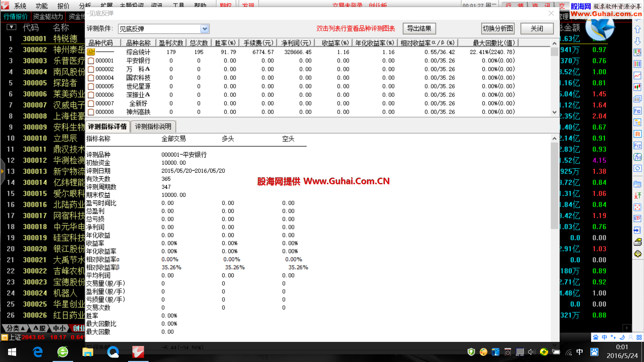Viewport: 644px width, 362px height.
Task: Switch to the 评测指标说明 tab
Action: click(x=153, y=127)
